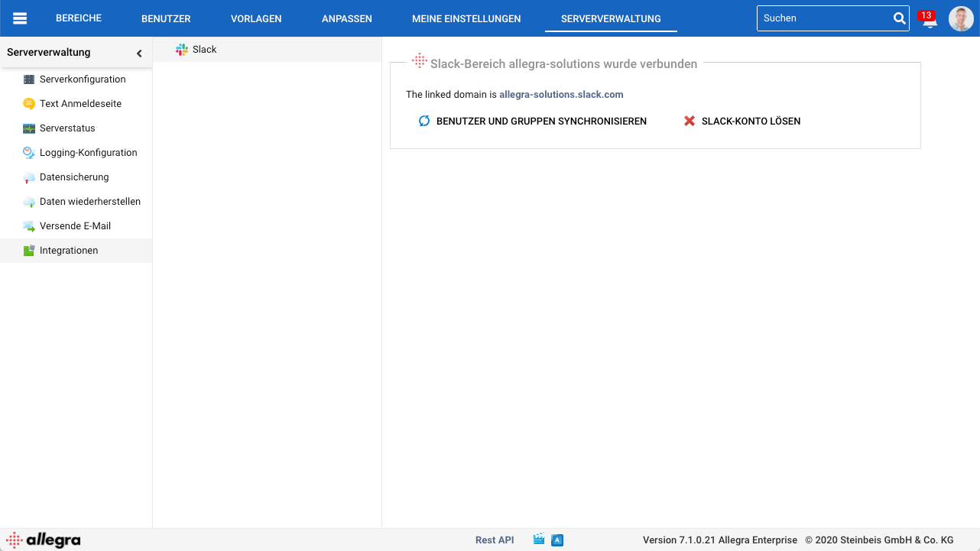Viewport: 980px width, 551px height.
Task: Open the hamburger main menu
Action: click(20, 18)
